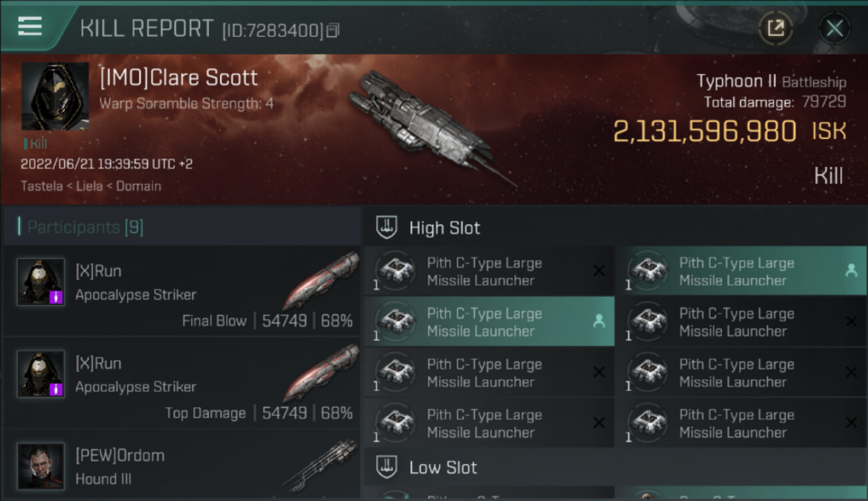Inspect the Typhoon II ship image
This screenshot has height=501, width=868.
coord(427,127)
